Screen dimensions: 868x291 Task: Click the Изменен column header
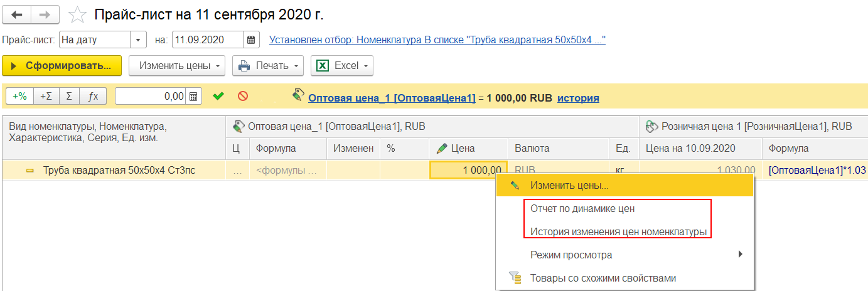point(354,149)
